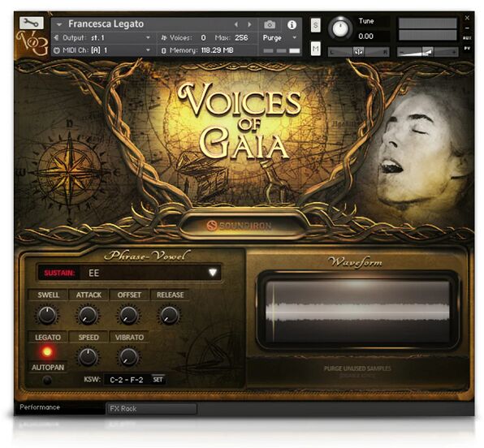Click the Speed knob
This screenshot has width=484, height=448.
[x=88, y=357]
